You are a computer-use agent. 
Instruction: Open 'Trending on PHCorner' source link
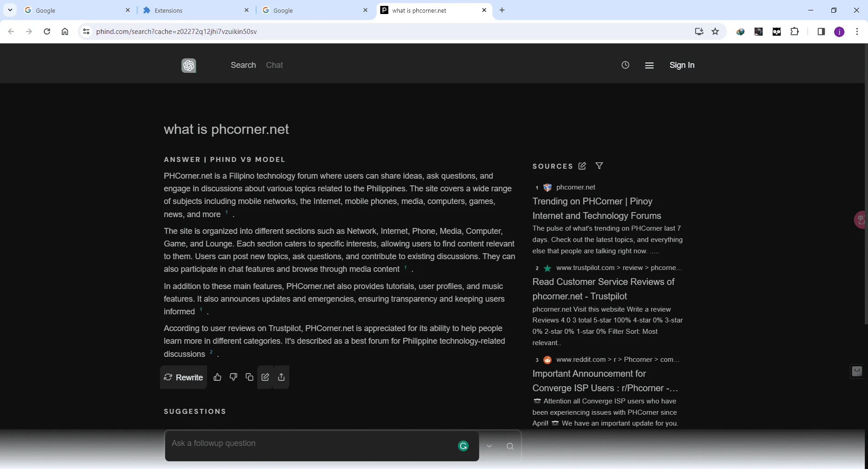click(x=597, y=208)
